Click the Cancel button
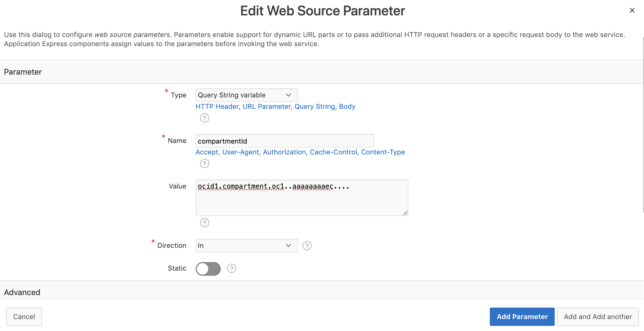644x331 pixels. tap(24, 316)
